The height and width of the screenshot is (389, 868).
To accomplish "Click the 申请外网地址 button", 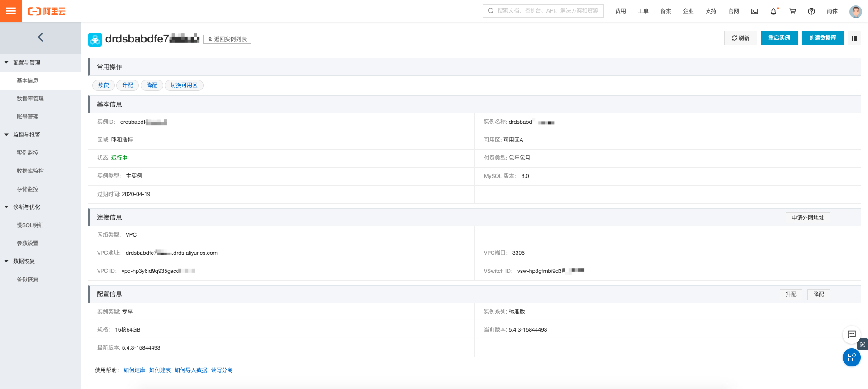I will 807,218.
